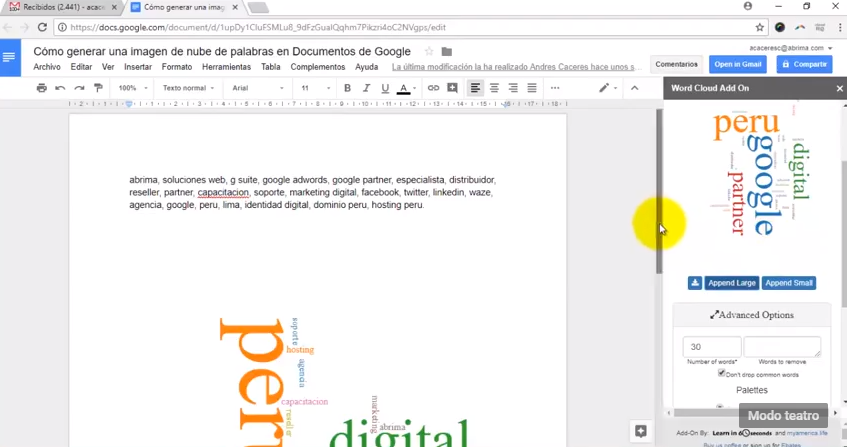This screenshot has width=847, height=447.
Task: Click the Open in Gmail button
Action: (738, 64)
